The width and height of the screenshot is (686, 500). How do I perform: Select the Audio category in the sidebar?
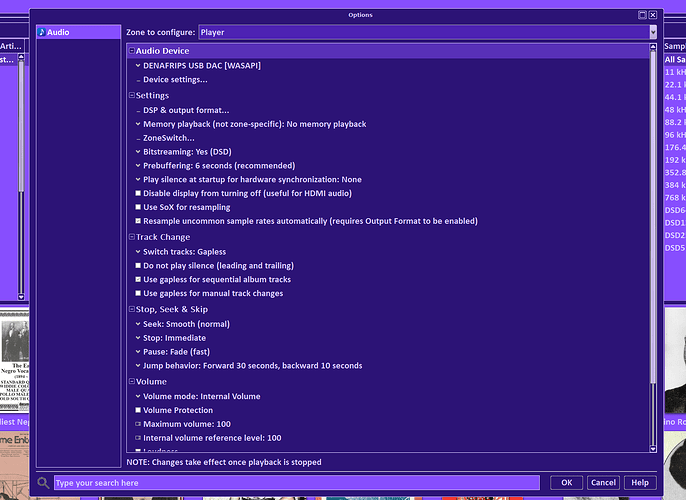(x=78, y=32)
